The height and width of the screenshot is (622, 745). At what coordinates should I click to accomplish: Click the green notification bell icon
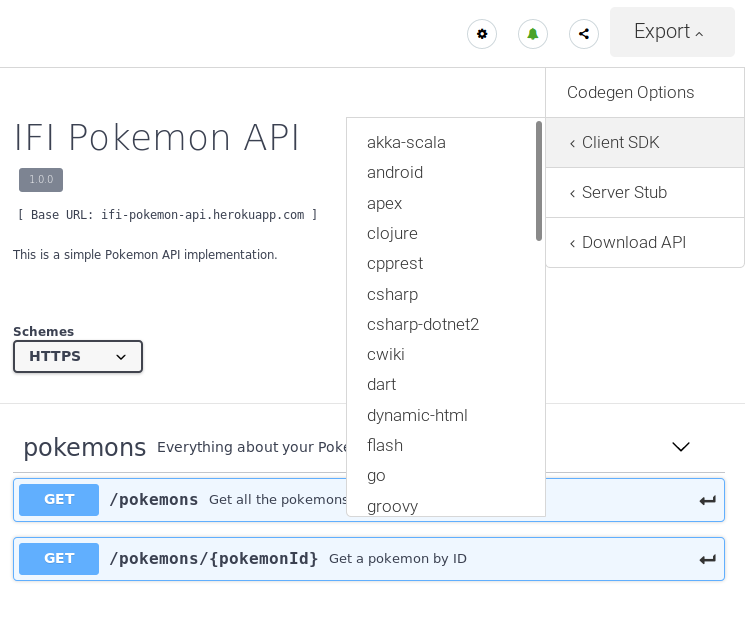[x=533, y=33]
